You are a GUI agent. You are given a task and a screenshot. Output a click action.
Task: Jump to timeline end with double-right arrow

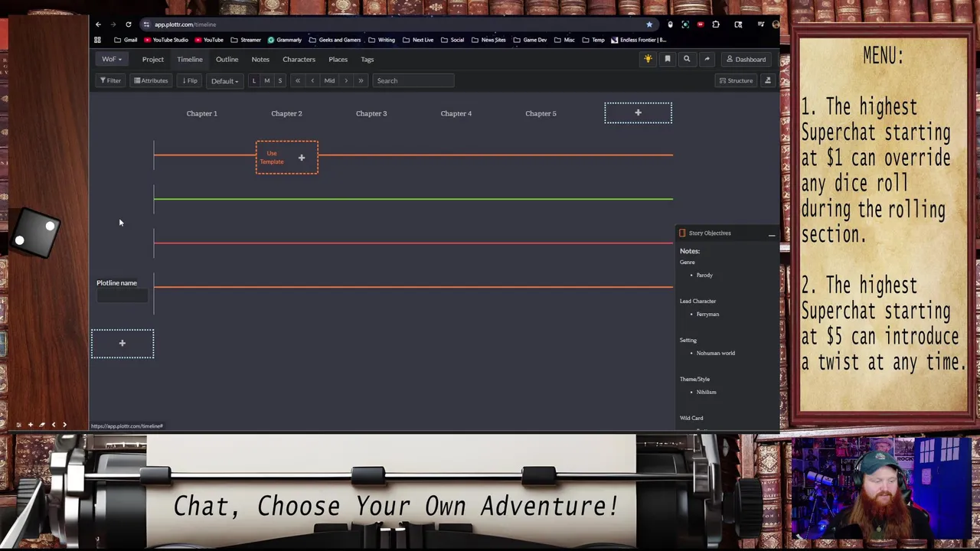[361, 80]
